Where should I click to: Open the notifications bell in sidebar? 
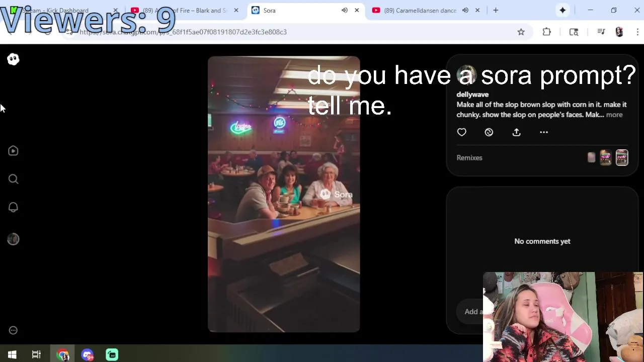pos(13,207)
